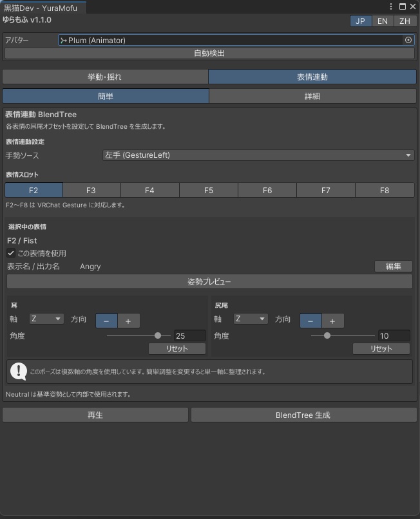The height and width of the screenshot is (519, 420).
Task: Set 耳 direction to minus
Action: point(106,321)
